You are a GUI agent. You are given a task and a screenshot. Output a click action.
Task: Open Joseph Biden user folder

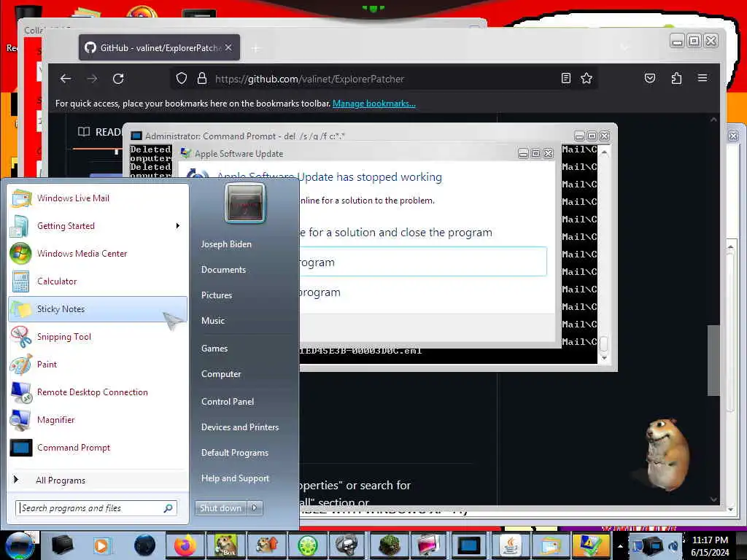coord(226,244)
